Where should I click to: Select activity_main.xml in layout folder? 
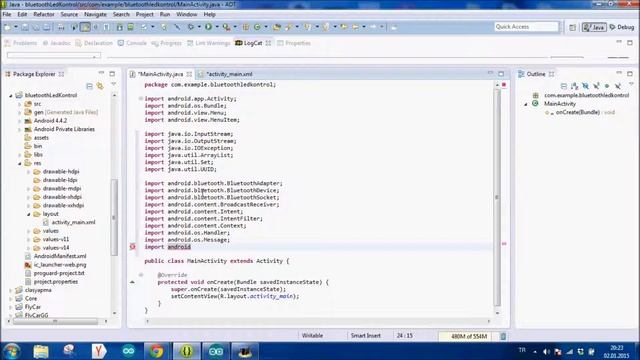pos(73,222)
